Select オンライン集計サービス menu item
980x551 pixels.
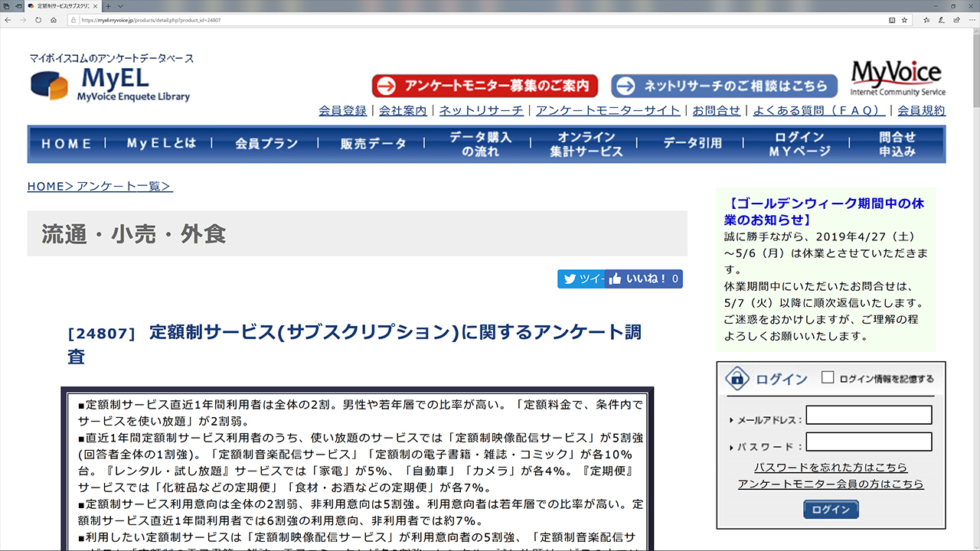[x=586, y=144]
